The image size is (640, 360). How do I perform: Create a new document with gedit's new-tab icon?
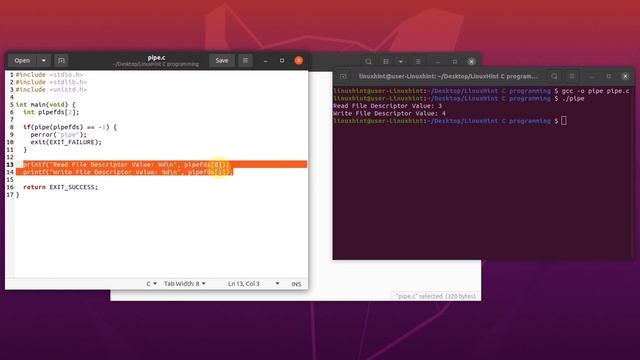click(x=61, y=60)
